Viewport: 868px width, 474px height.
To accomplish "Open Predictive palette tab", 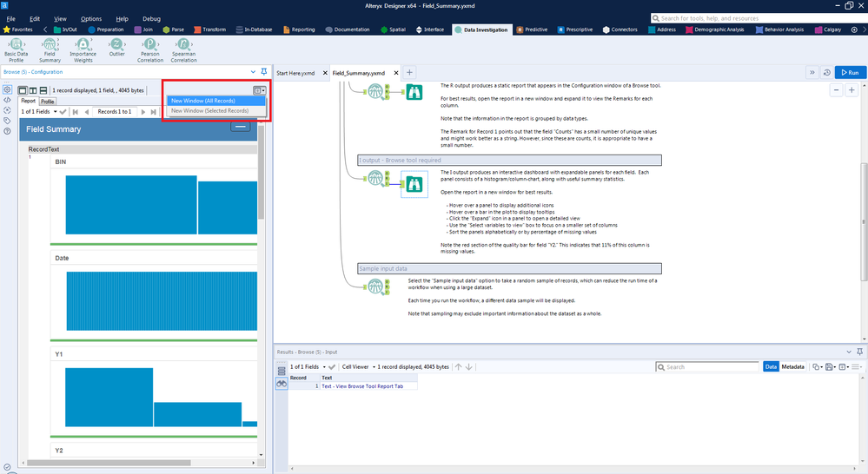I will click(532, 30).
